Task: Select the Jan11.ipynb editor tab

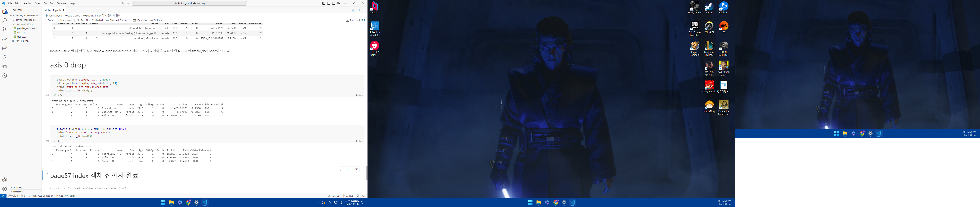Action: pos(54,10)
